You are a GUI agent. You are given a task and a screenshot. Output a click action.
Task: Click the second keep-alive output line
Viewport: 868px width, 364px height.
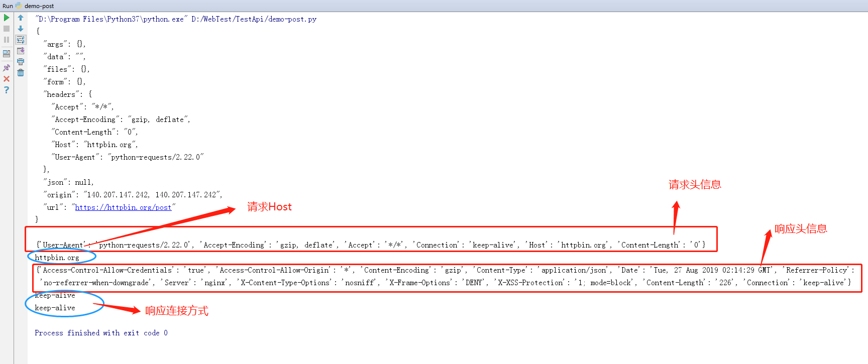click(x=55, y=308)
